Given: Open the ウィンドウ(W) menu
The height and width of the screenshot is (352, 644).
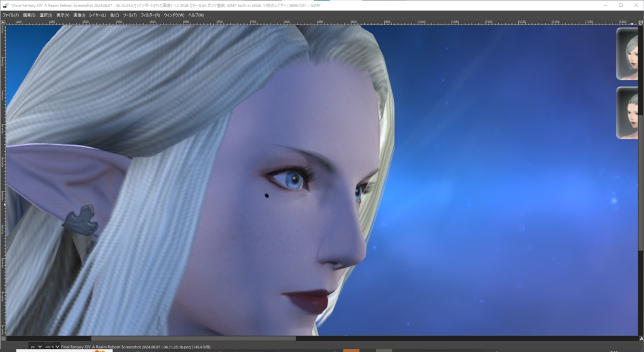Looking at the screenshot, I should [x=174, y=15].
